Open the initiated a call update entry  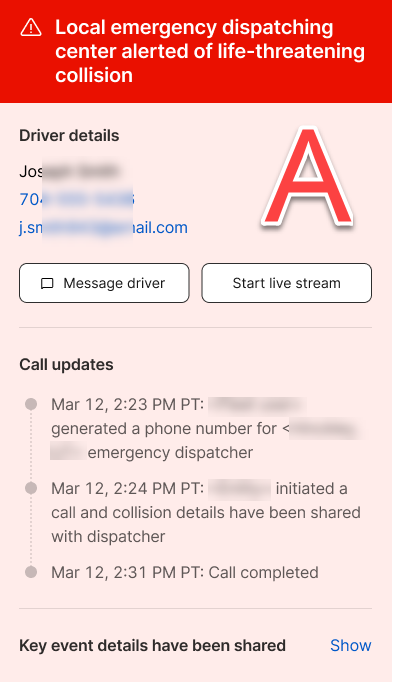click(206, 512)
